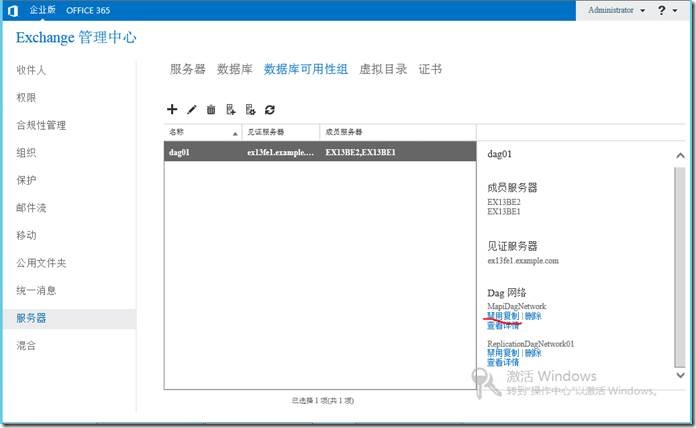The image size is (696, 428).
Task: Click ex13fe1.example witness cell in dag01 row
Action: 281,152
